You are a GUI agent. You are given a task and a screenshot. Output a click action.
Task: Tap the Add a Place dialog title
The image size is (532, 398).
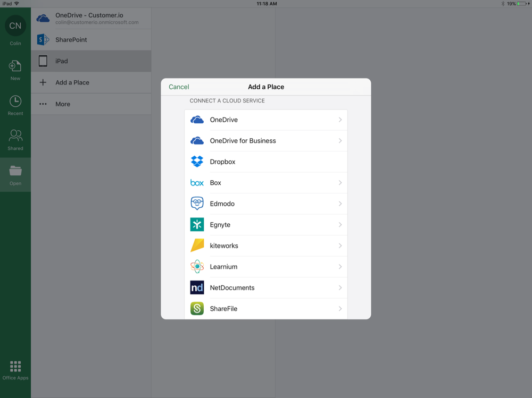click(266, 87)
